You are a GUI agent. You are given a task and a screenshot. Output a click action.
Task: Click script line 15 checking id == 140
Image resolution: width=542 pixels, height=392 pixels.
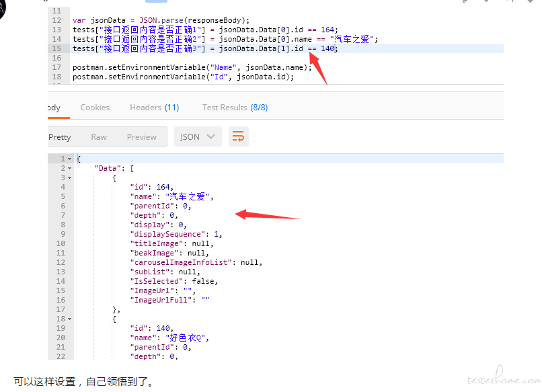tap(205, 48)
